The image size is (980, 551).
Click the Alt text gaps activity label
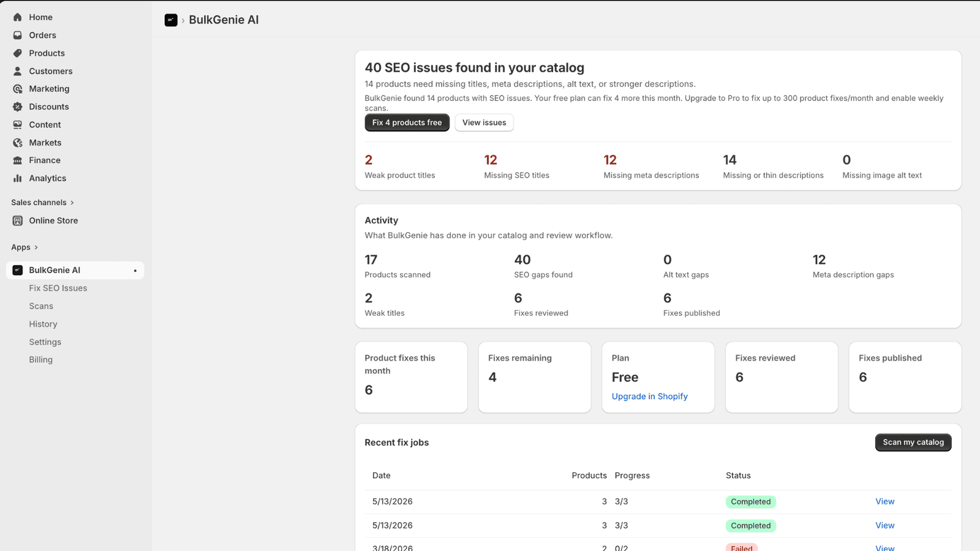686,275
